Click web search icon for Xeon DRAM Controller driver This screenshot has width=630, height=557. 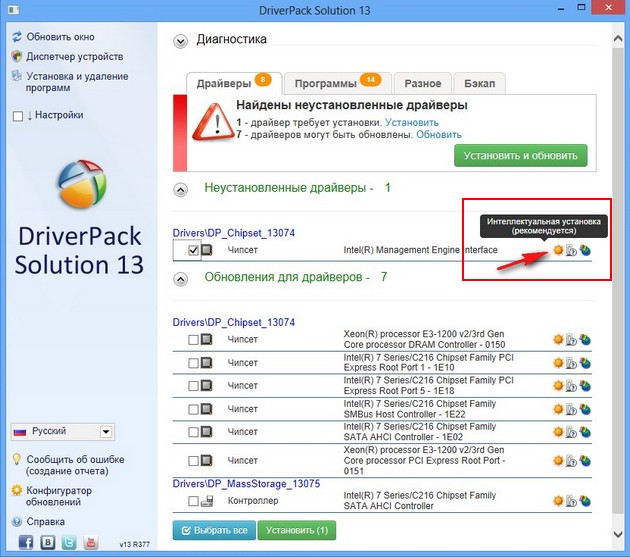point(584,339)
